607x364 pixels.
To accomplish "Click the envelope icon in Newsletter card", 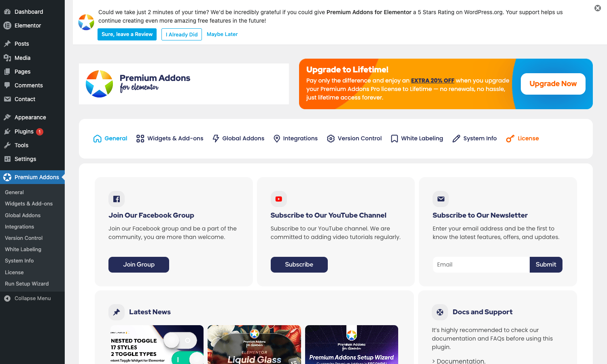I will coord(441,199).
